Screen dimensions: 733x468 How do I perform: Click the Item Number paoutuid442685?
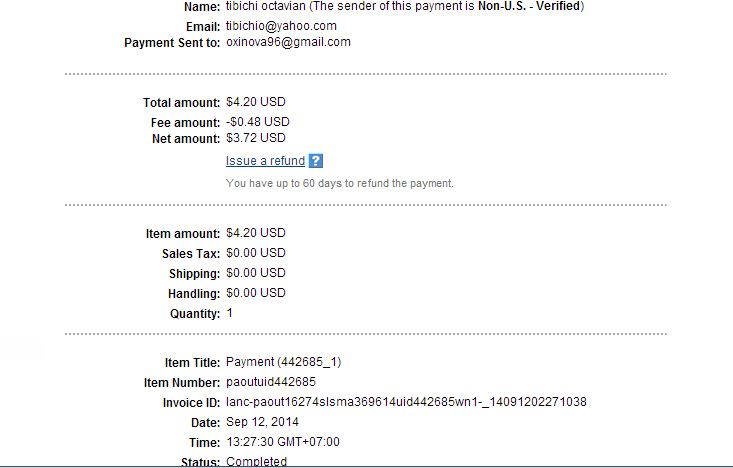[271, 382]
